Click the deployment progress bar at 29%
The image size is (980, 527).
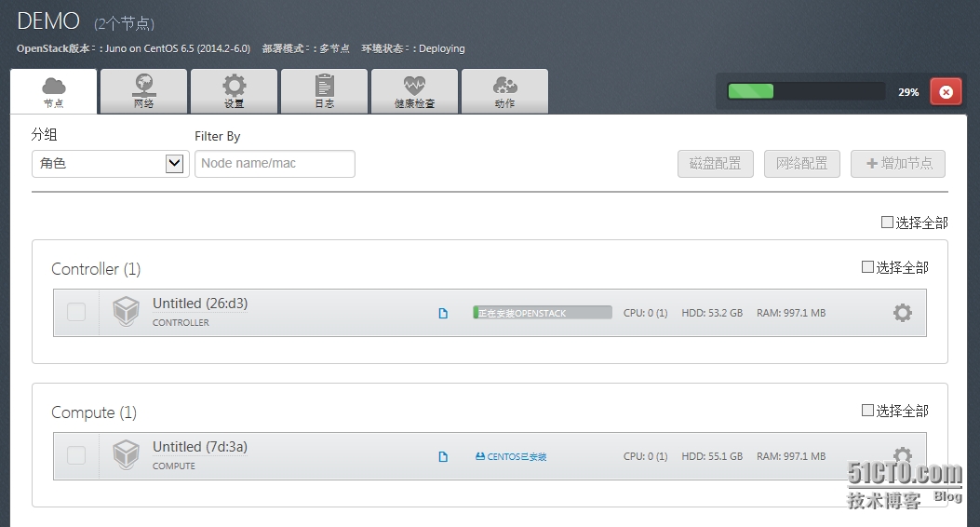[x=806, y=91]
